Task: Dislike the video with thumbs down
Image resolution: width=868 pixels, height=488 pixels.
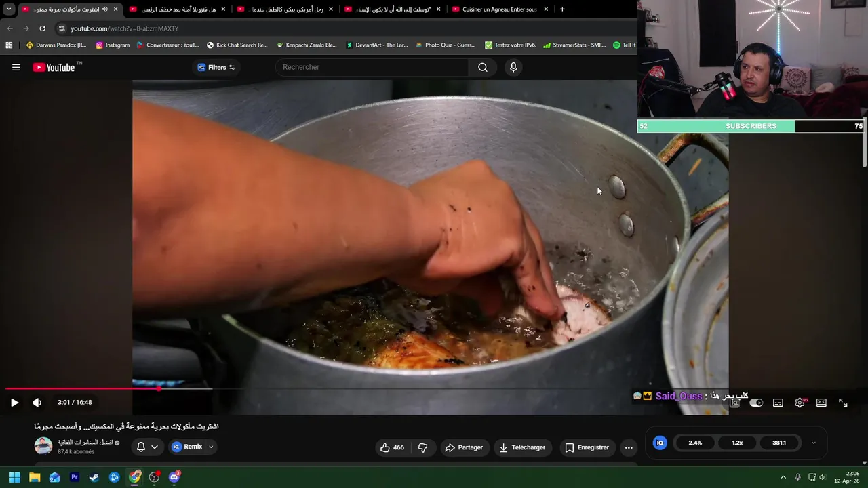Action: tap(422, 447)
